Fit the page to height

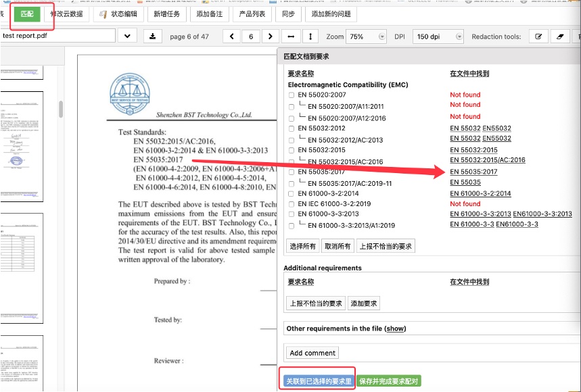tap(310, 36)
